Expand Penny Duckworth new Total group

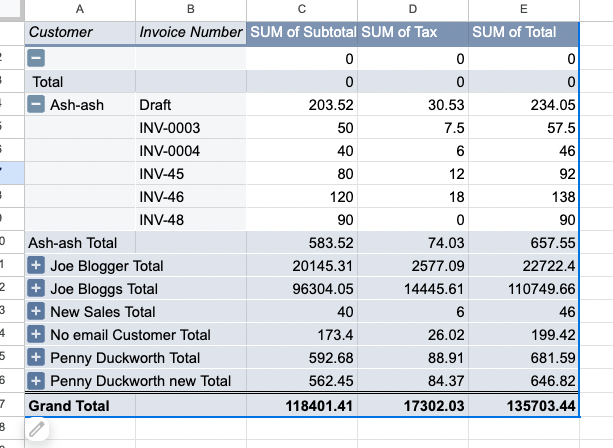pos(36,381)
